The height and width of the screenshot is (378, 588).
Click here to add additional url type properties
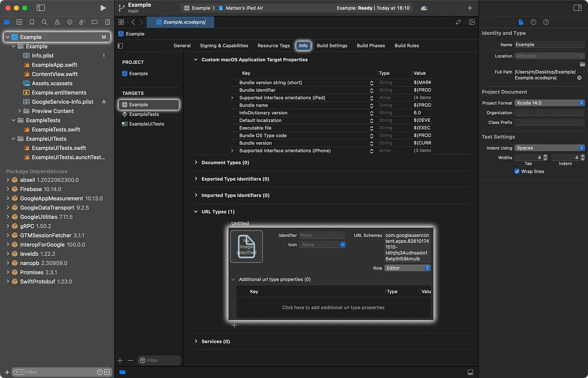tap(333, 307)
